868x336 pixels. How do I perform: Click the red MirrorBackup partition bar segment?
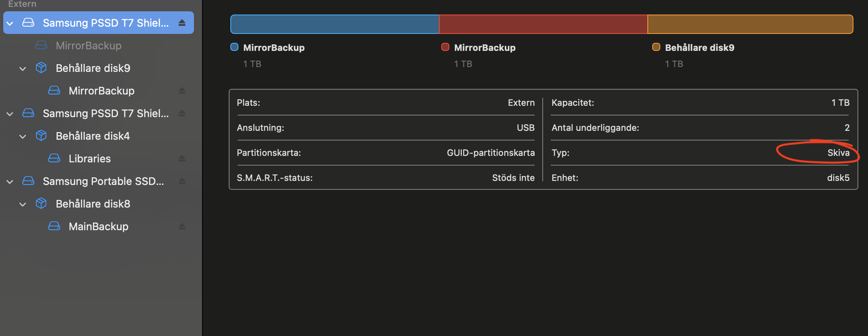[543, 24]
